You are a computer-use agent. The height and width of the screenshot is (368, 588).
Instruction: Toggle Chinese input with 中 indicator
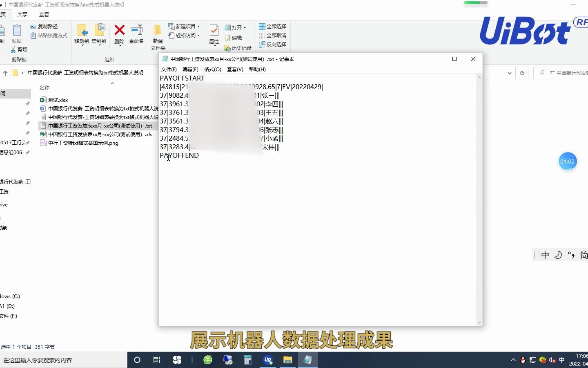click(x=545, y=255)
